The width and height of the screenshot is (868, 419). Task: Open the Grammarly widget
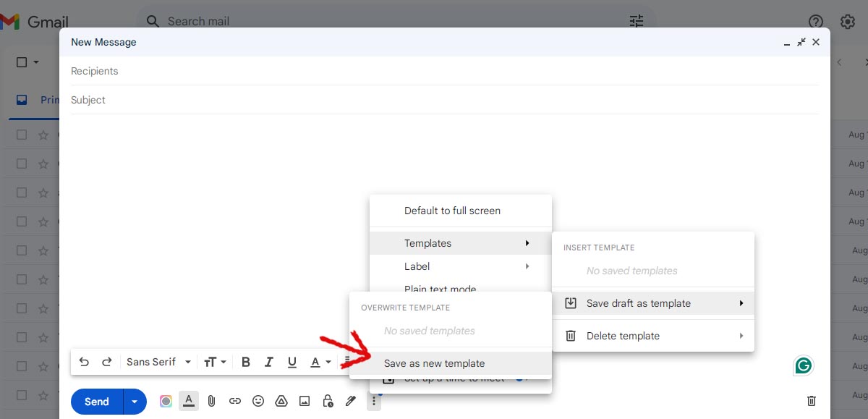[x=803, y=366]
